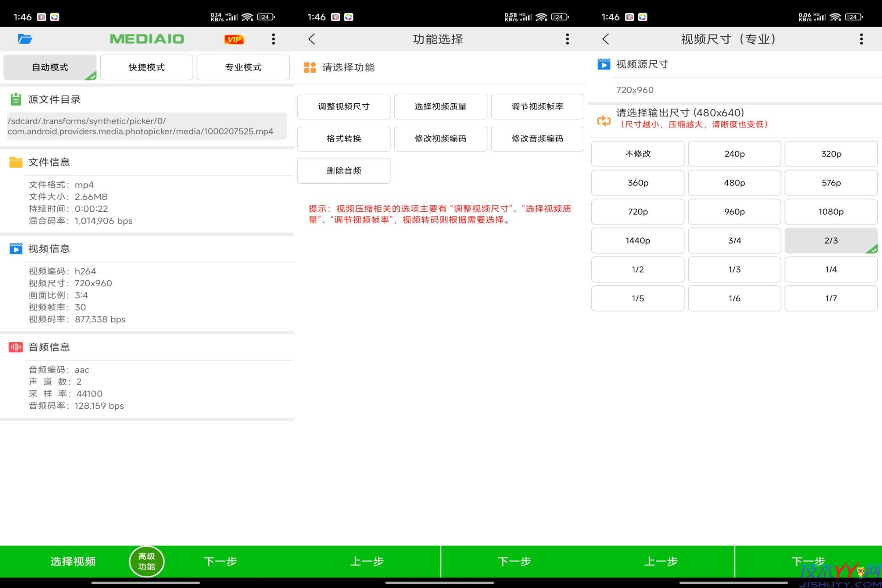Click the 视频信息 video panel icon

click(16, 248)
